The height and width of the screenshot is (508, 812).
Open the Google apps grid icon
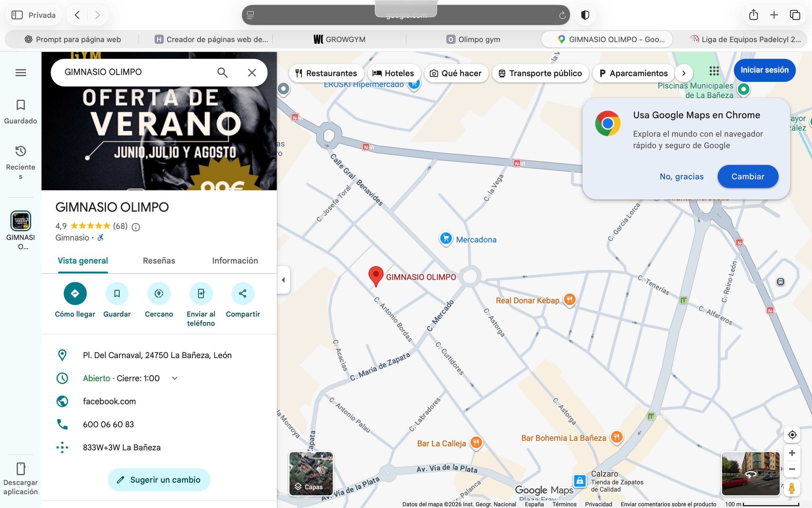coord(714,71)
